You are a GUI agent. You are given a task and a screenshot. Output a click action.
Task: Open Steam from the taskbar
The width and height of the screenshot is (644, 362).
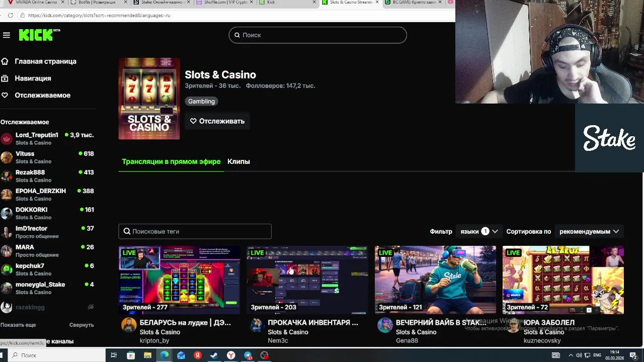coord(214,355)
